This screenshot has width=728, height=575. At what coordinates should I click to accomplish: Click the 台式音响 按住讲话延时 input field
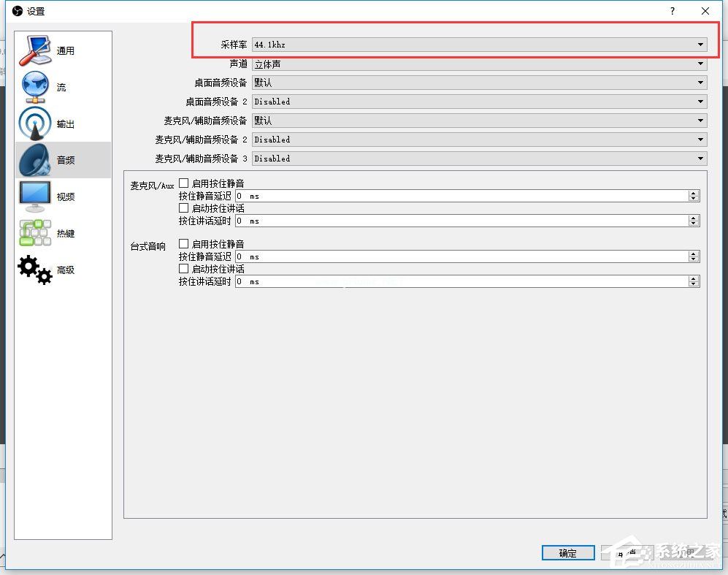pos(460,281)
